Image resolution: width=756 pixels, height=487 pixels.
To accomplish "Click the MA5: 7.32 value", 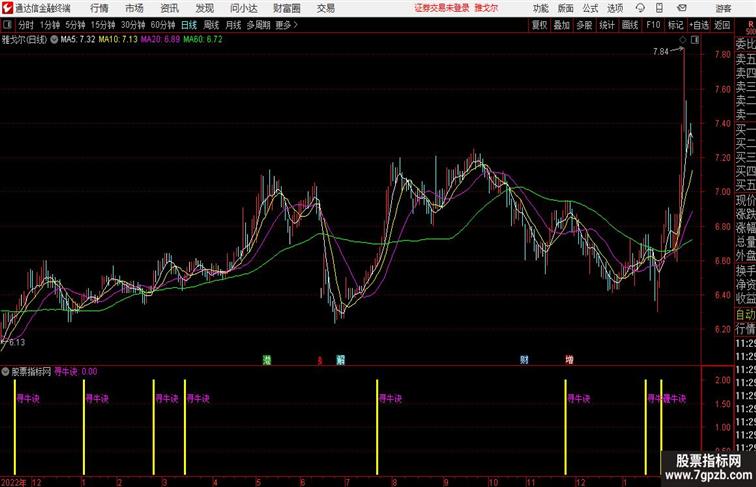I will [x=78, y=40].
